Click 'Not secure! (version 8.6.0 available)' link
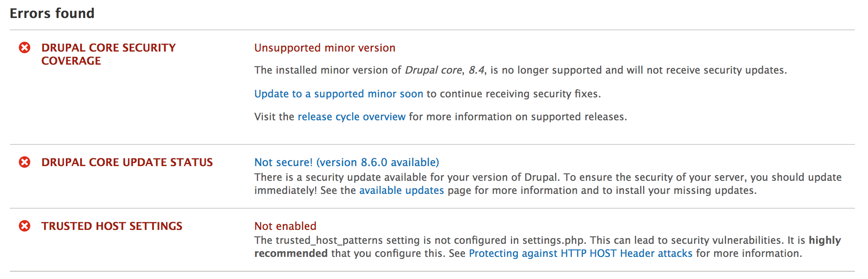The image size is (868, 279). [346, 162]
